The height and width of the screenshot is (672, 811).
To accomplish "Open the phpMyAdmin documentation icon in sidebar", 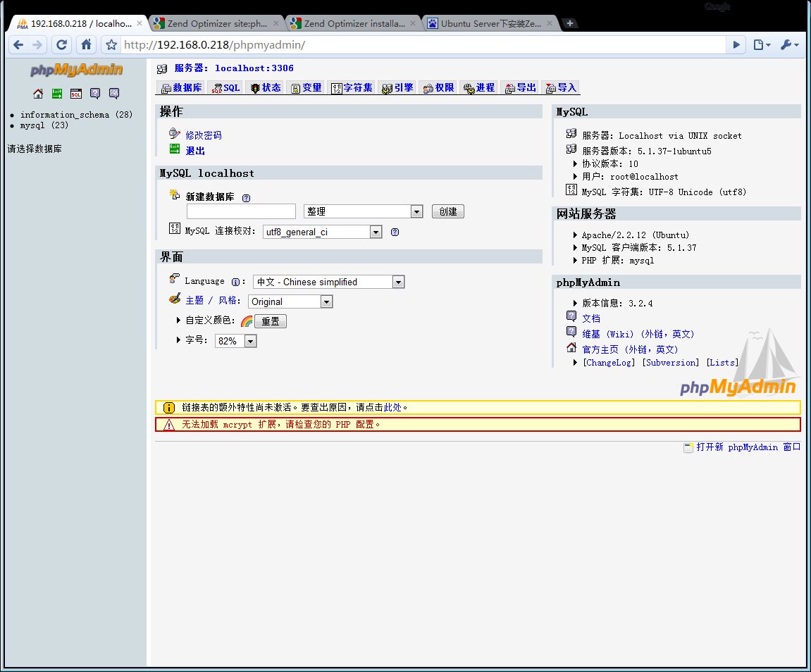I will pos(95,94).
